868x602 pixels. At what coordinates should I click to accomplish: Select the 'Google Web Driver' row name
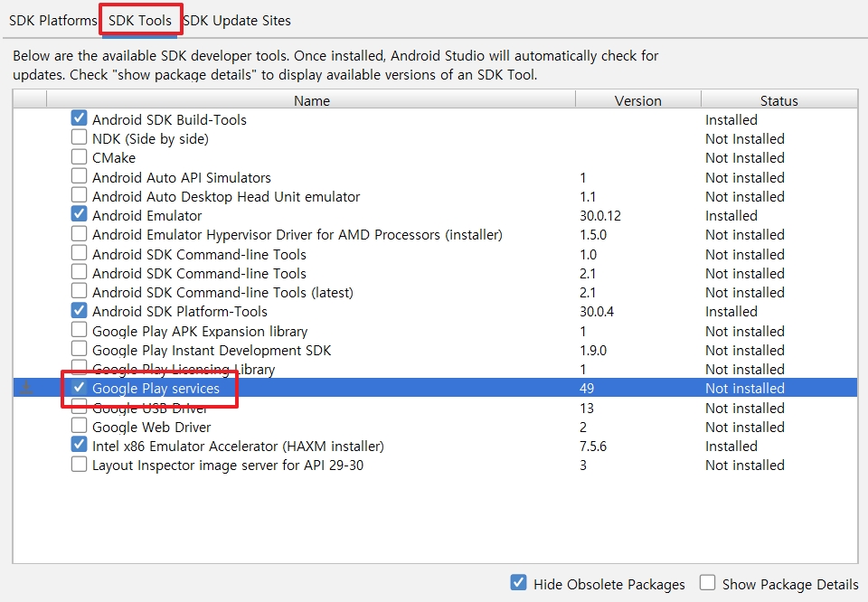coord(151,428)
